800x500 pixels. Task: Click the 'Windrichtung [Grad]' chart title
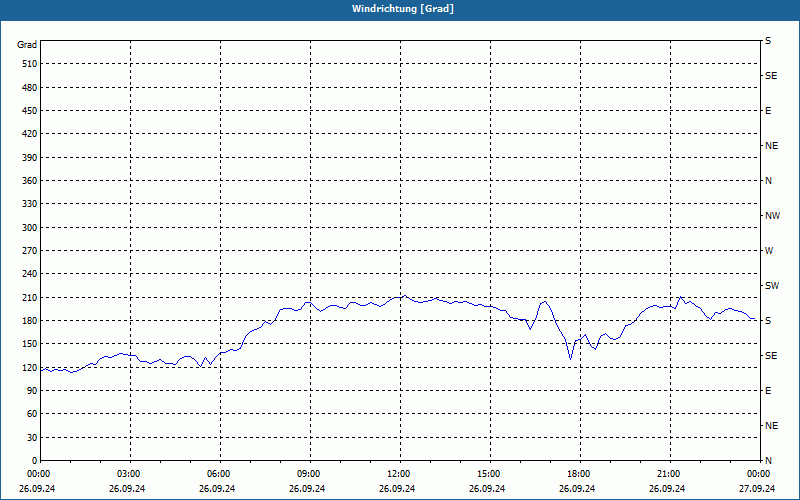[403, 9]
